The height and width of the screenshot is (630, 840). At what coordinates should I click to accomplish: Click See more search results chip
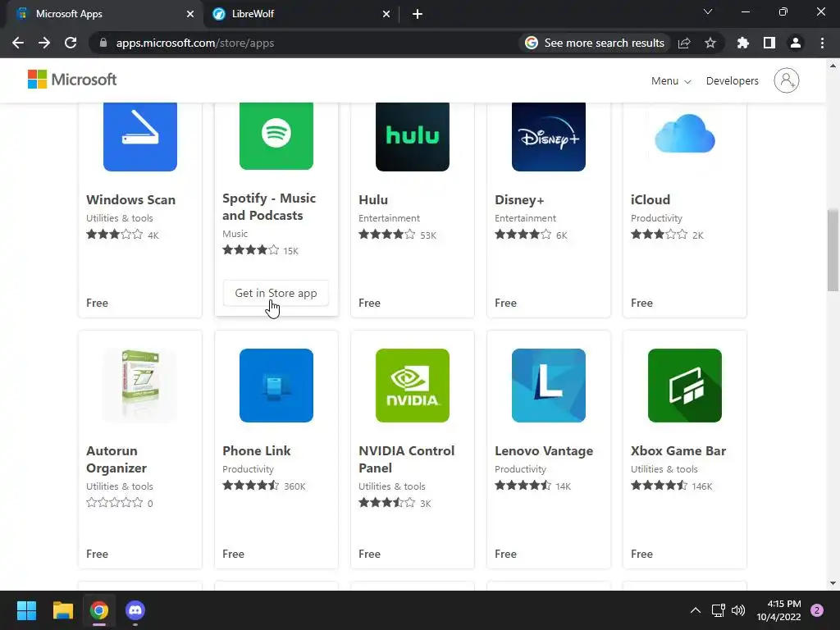[x=595, y=43]
